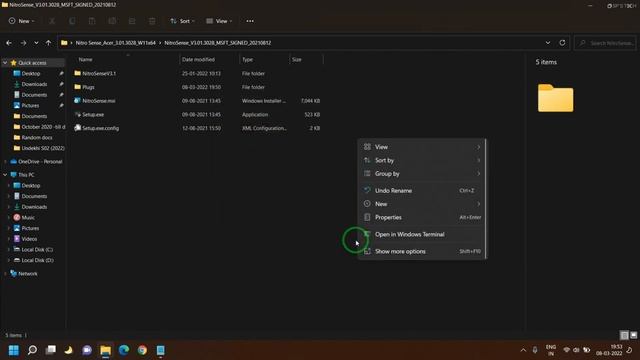Sort by the Type column header
The height and width of the screenshot is (360, 640).
click(247, 60)
